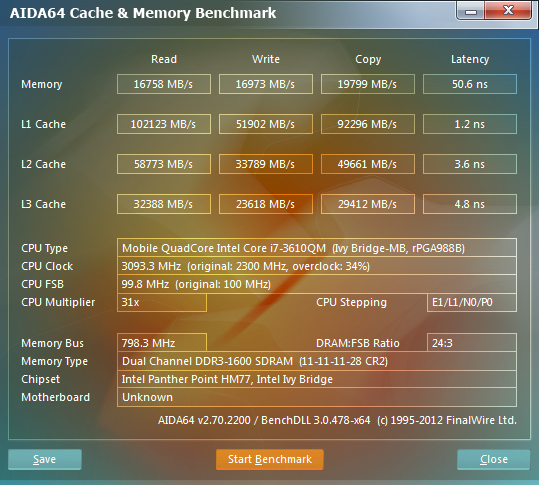Click the CPU Clock value field
Screen dimensions: 539x485
click(x=317, y=266)
